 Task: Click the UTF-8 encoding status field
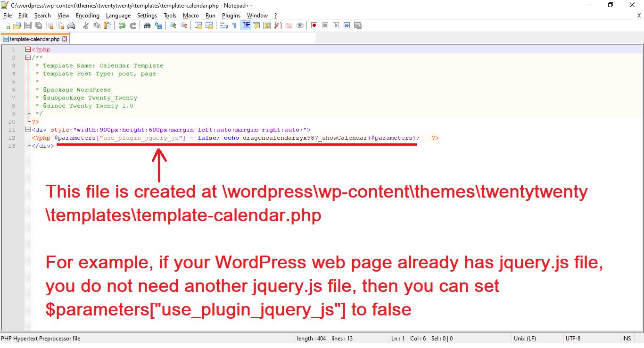tap(591, 339)
